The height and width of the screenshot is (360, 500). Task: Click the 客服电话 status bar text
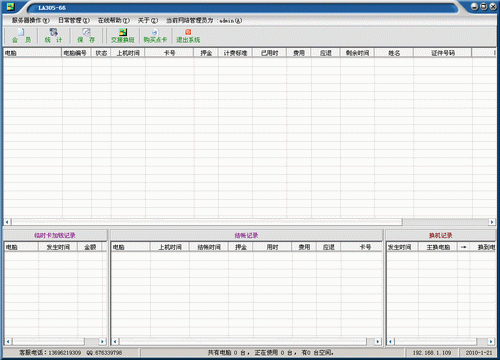click(70, 352)
